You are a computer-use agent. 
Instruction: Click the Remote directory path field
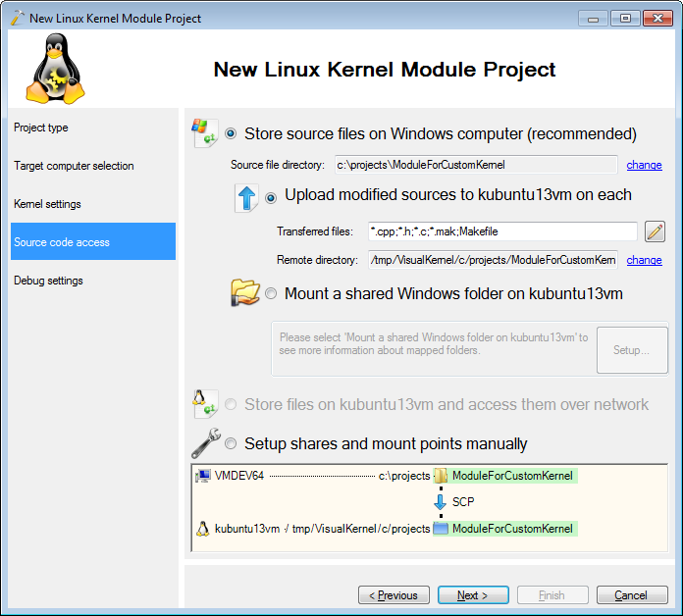pyautogui.click(x=493, y=260)
